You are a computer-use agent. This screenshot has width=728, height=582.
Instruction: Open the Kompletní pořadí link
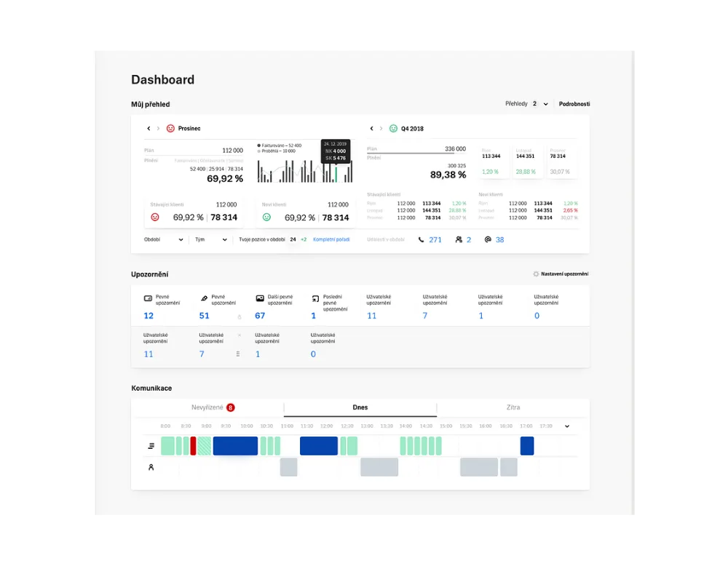(x=331, y=239)
